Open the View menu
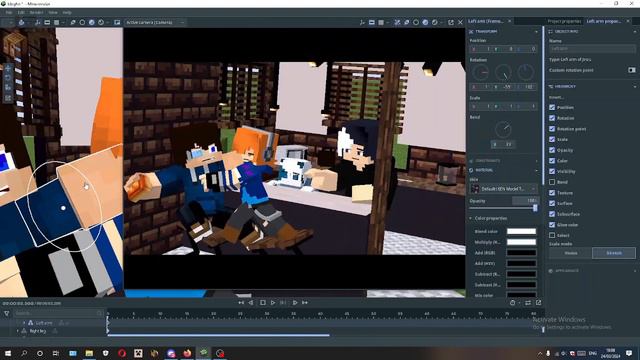This screenshot has height=360, width=640. [53, 13]
